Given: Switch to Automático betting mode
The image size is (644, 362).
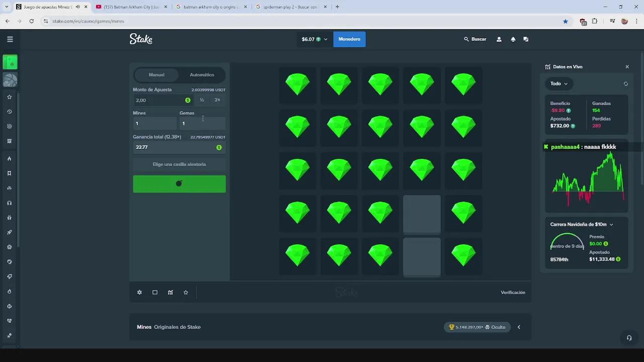Looking at the screenshot, I should tap(202, 75).
